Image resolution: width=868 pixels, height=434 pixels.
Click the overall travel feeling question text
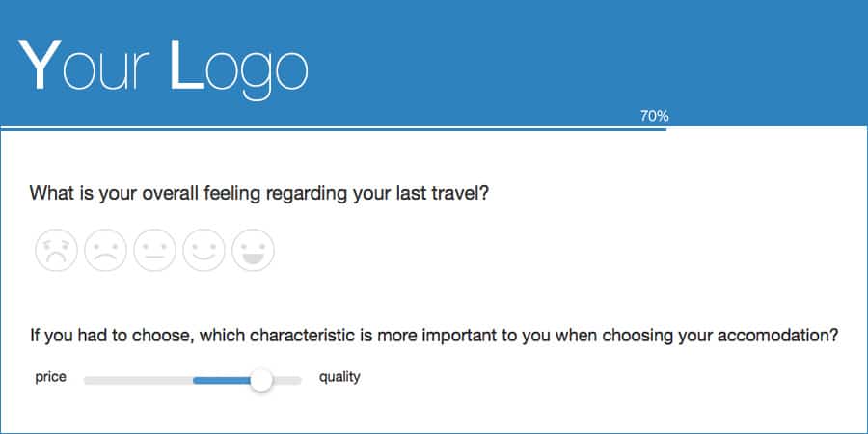click(x=259, y=193)
